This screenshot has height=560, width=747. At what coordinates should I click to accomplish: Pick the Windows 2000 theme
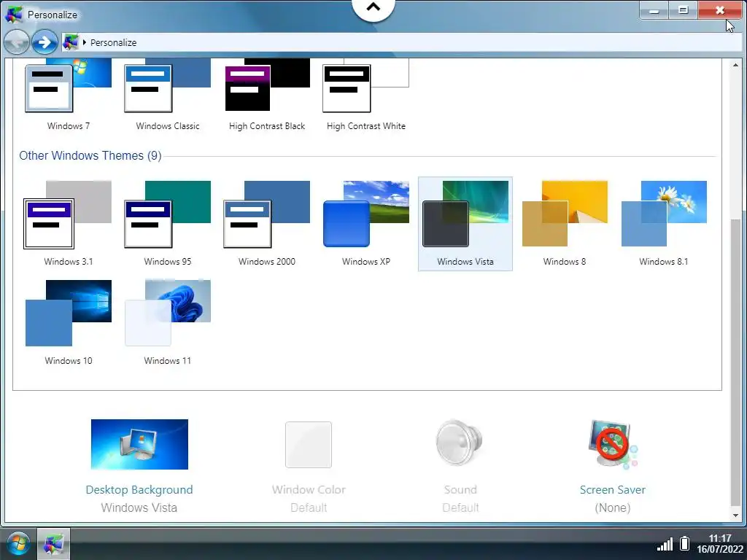267,224
